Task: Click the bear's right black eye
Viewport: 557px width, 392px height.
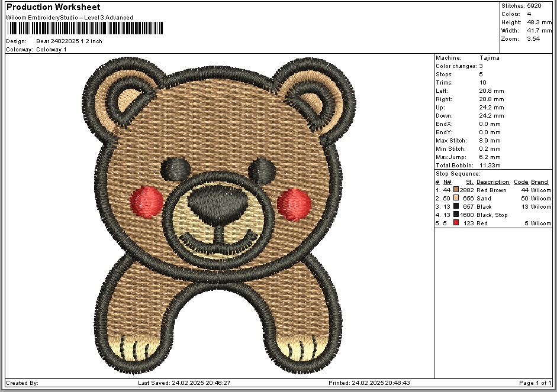Action: (x=263, y=170)
